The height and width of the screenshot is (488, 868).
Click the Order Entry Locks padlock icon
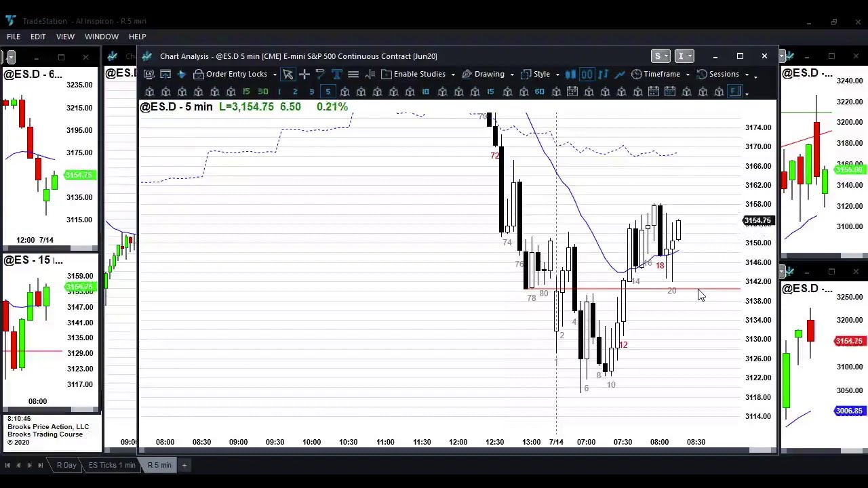(x=198, y=74)
